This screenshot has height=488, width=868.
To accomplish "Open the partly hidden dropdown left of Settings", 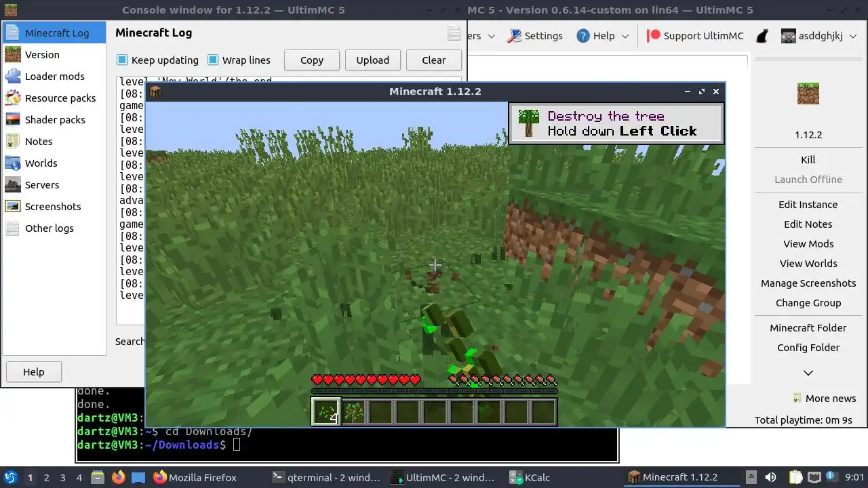I will (481, 36).
